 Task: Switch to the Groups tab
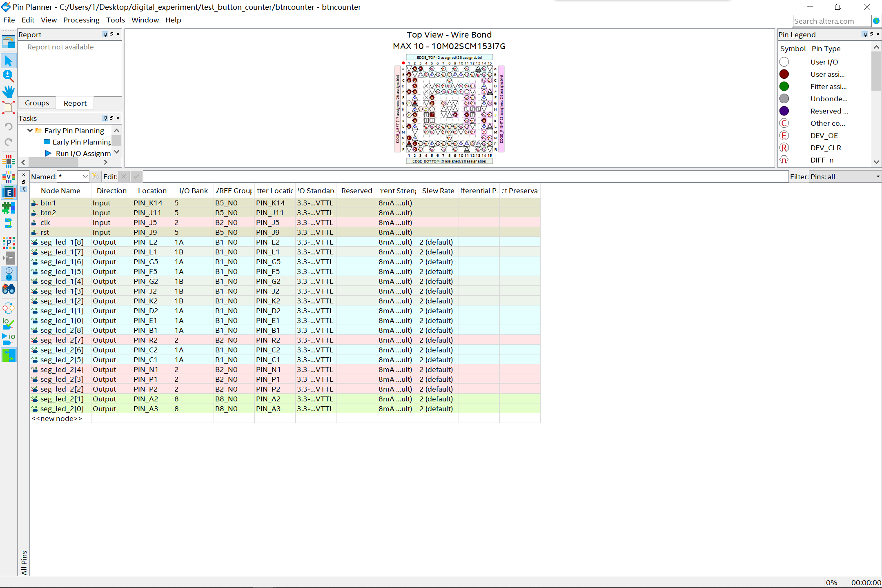(37, 102)
